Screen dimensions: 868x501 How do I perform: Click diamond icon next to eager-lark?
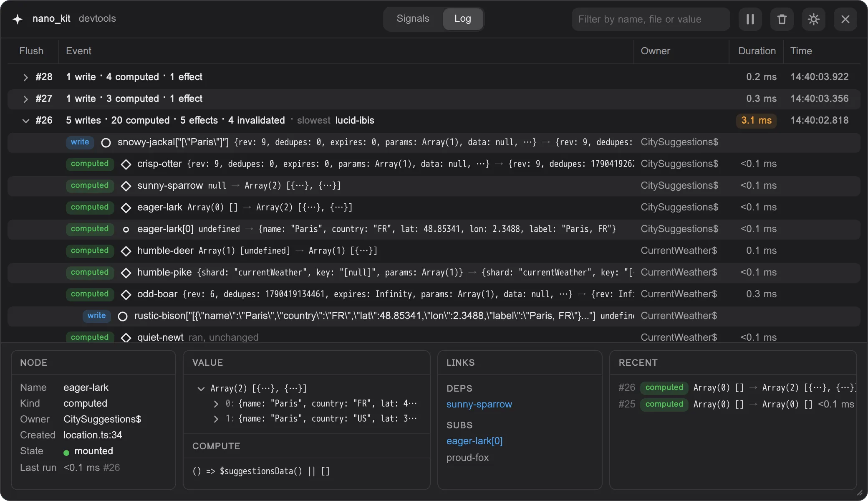point(126,208)
